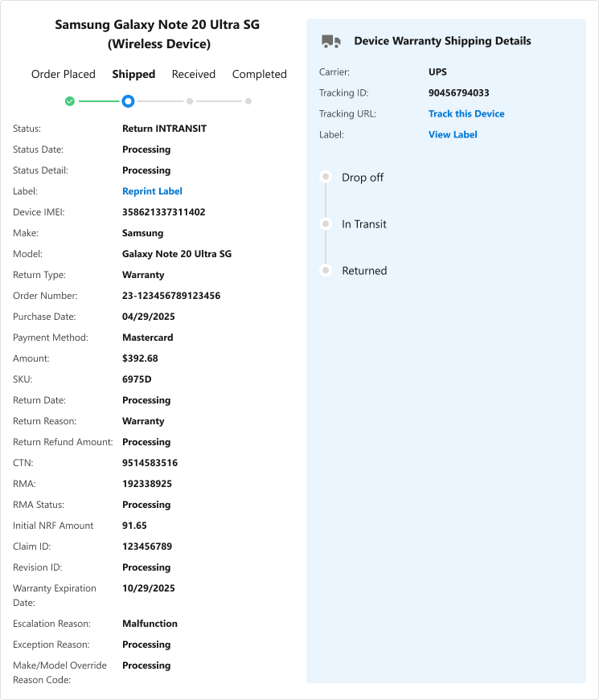The height and width of the screenshot is (700, 599).
Task: Click the green Order Placed checkmark
Action: pos(70,101)
